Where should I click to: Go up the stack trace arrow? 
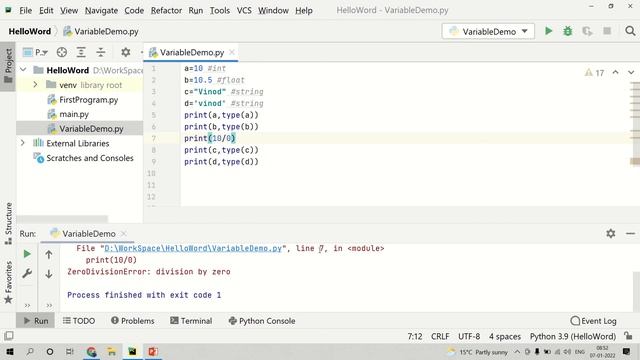(x=49, y=254)
